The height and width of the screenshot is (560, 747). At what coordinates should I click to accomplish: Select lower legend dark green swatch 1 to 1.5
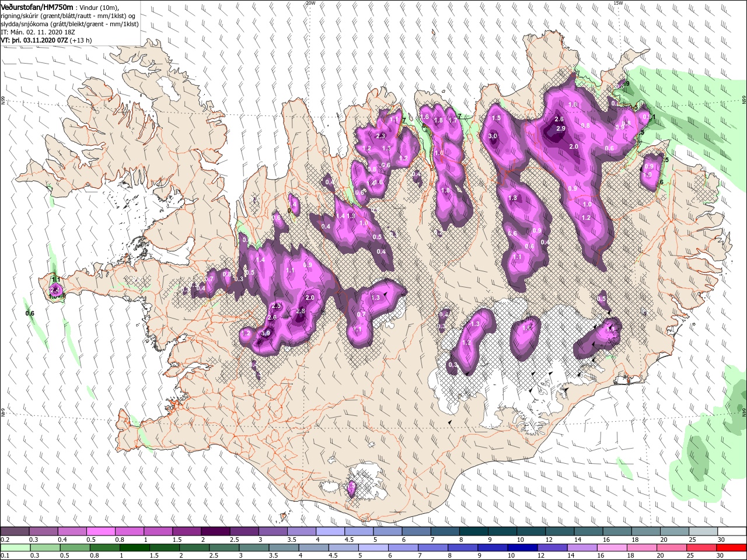pos(135,548)
